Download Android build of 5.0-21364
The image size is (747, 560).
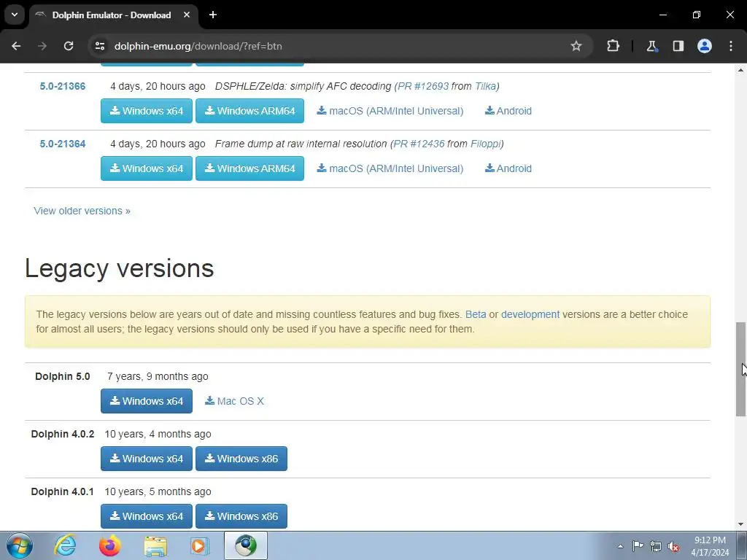pos(508,168)
